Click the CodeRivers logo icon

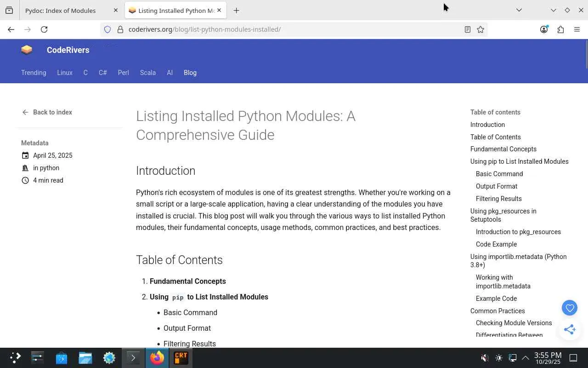(x=27, y=50)
